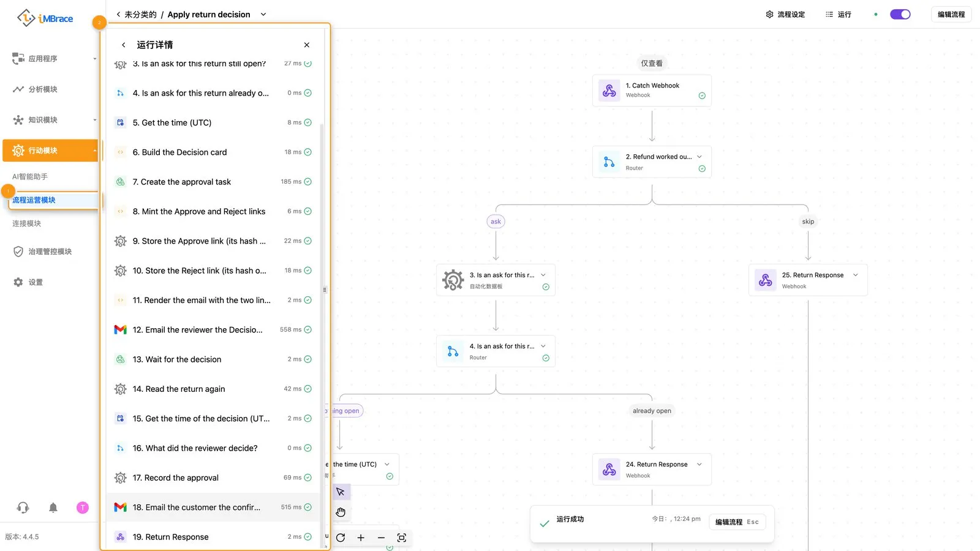This screenshot has width=980, height=551.
Task: Select the hand pan tool
Action: click(x=341, y=512)
